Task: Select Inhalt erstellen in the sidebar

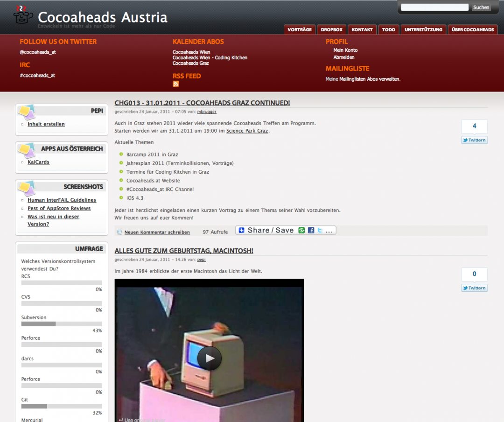Action: [46, 124]
